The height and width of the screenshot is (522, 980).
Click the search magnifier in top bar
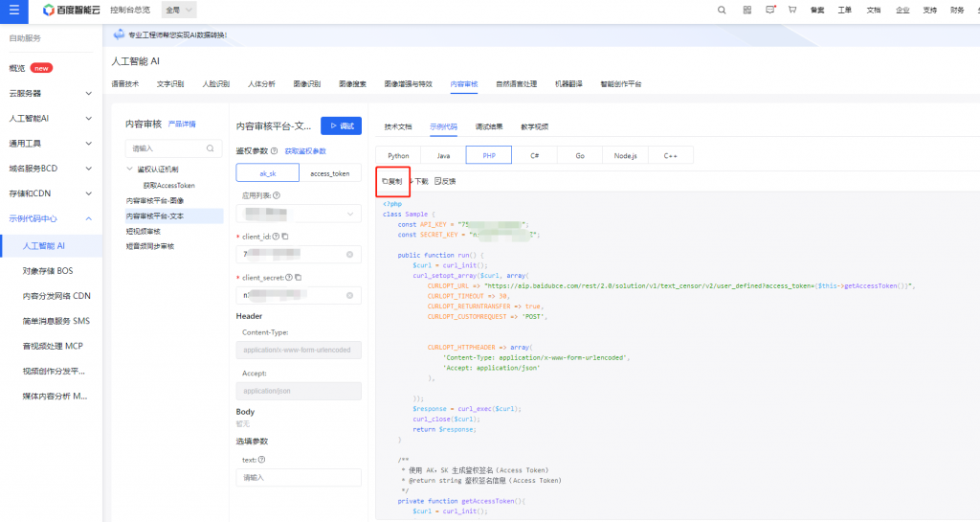click(722, 10)
